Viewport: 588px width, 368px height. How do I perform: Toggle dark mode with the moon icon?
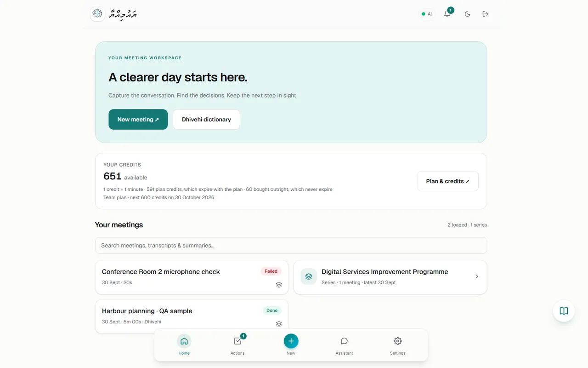pos(467,14)
